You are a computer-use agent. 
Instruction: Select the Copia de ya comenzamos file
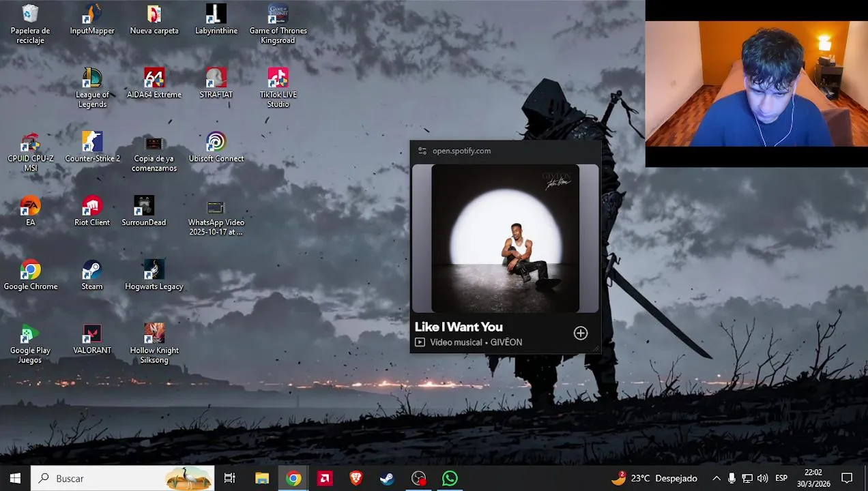pos(154,152)
